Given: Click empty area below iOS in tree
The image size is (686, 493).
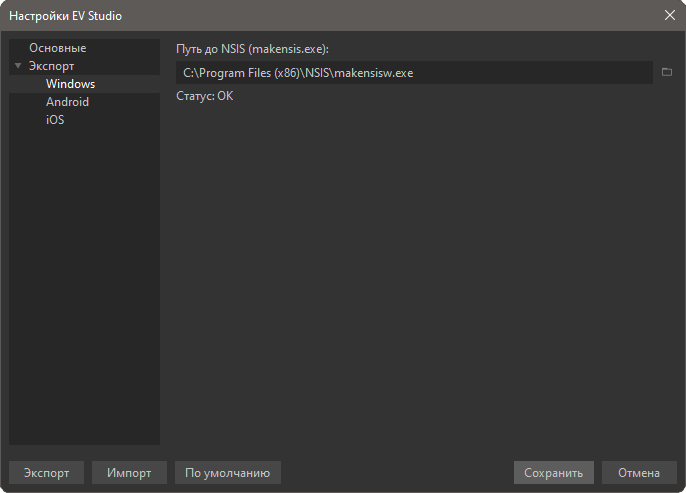Looking at the screenshot, I should (84, 280).
